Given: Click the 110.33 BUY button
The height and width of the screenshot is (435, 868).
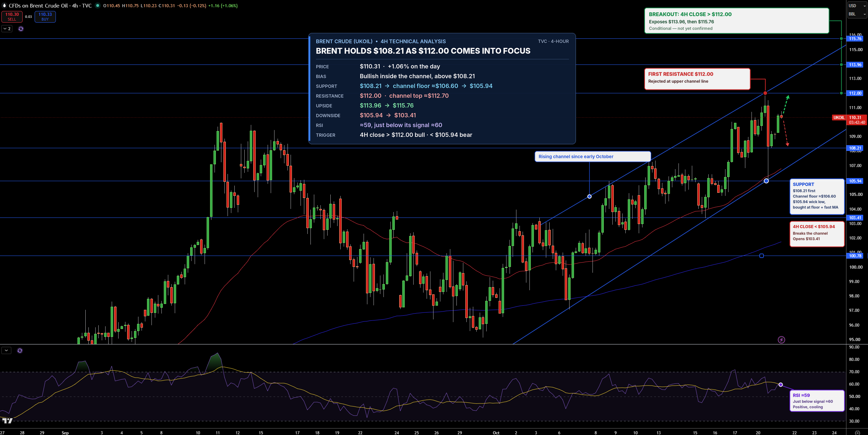Looking at the screenshot, I should pyautogui.click(x=45, y=16).
